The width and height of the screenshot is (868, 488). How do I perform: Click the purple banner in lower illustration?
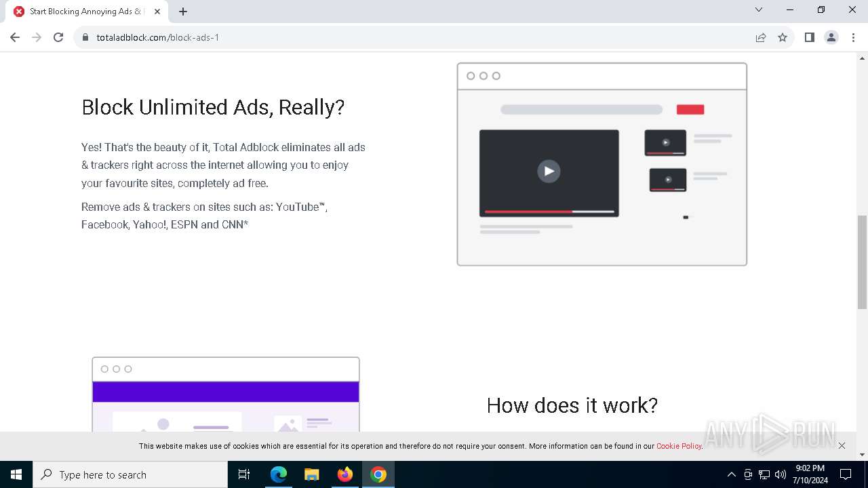pyautogui.click(x=226, y=392)
